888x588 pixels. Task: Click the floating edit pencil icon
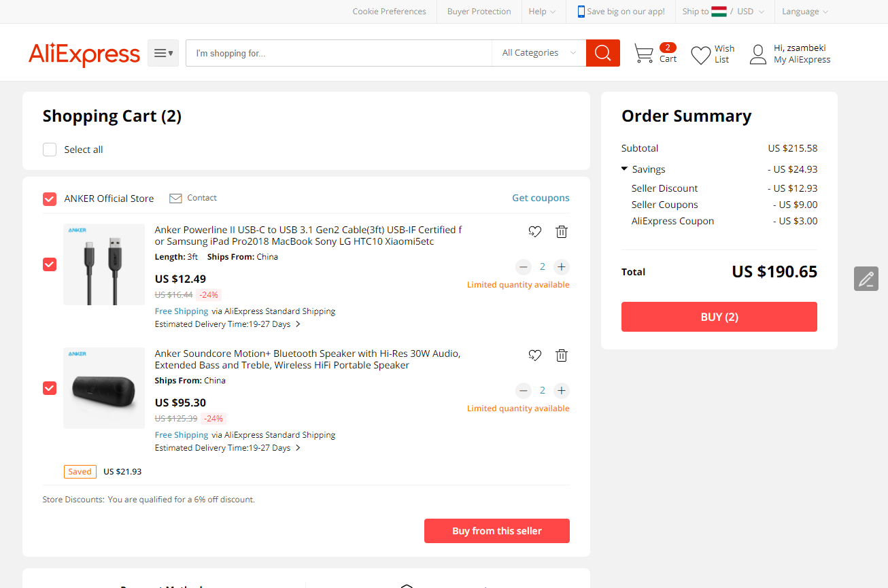[x=866, y=279]
